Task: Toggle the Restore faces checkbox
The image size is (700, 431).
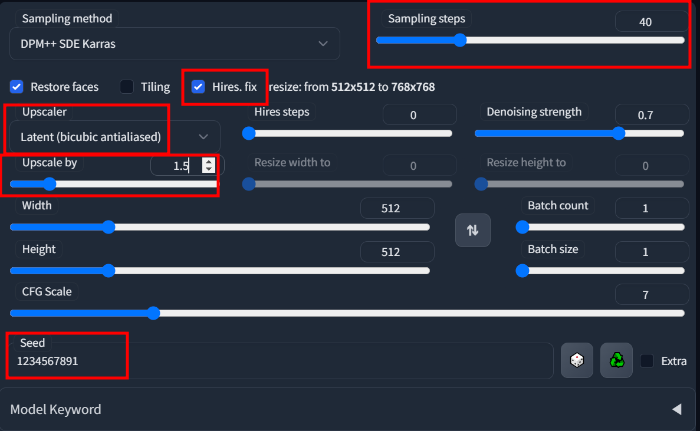Action: click(17, 87)
